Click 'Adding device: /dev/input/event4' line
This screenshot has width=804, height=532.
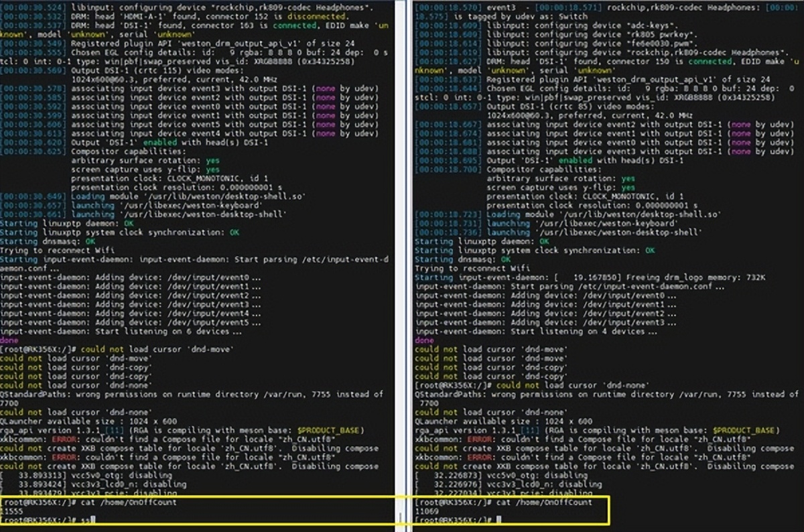tap(130, 314)
